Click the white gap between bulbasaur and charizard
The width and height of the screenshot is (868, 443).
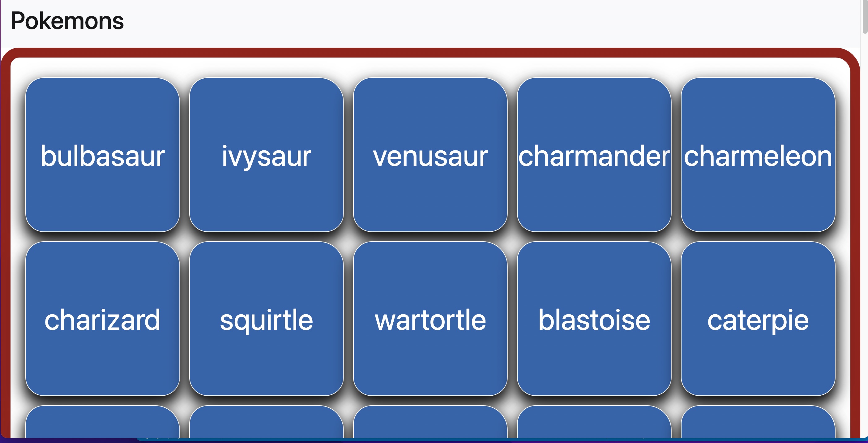pos(102,237)
